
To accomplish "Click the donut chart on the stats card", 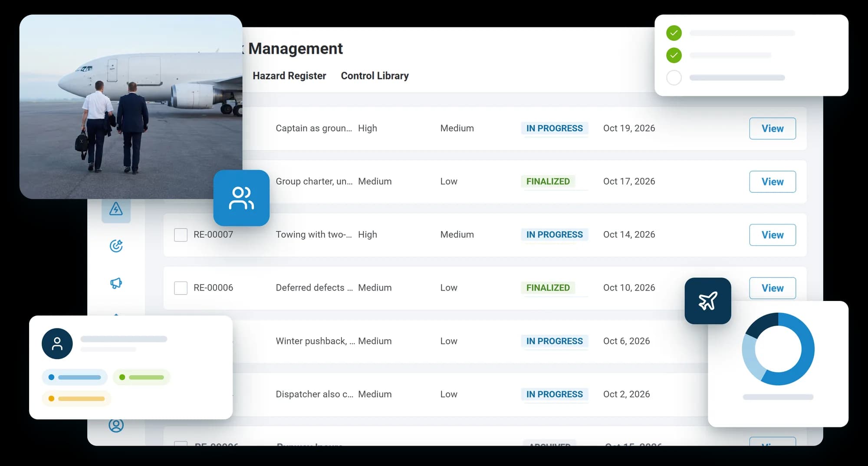I will (778, 349).
